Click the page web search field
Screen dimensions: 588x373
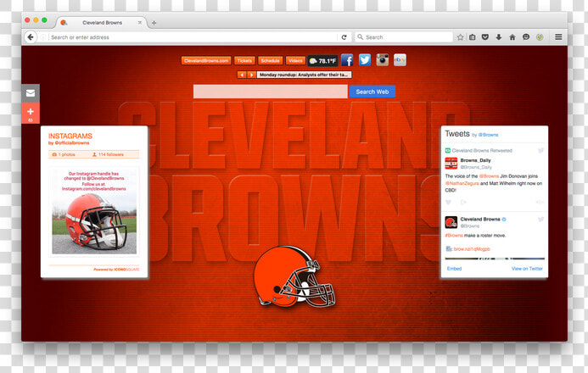point(271,92)
